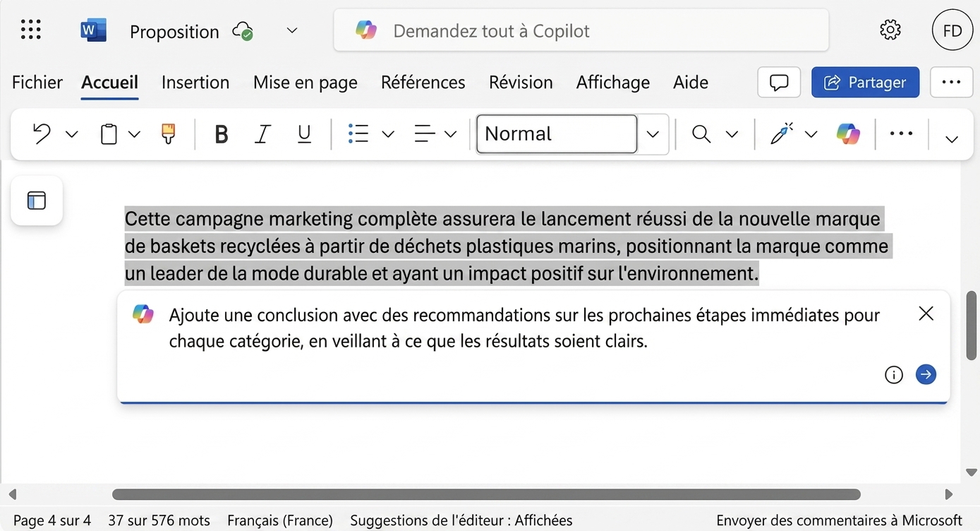Open the Révision tab
Viewport: 980px width, 531px height.
[521, 83]
